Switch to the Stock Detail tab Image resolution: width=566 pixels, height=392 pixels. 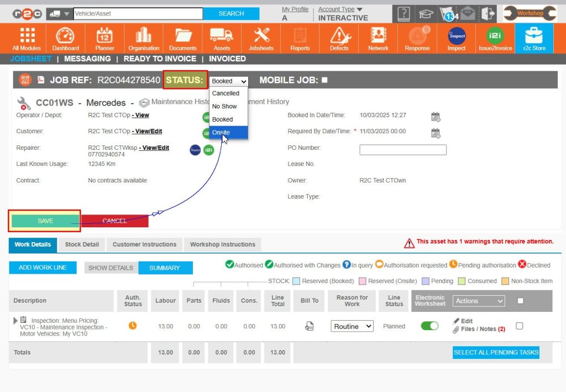[x=82, y=244]
